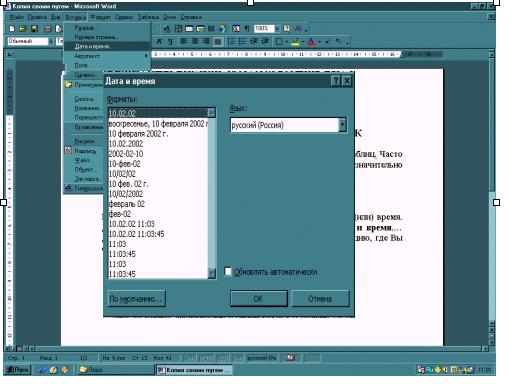Enable Обновлять автоматически checkbox
This screenshot has height=384, width=512.
[228, 271]
